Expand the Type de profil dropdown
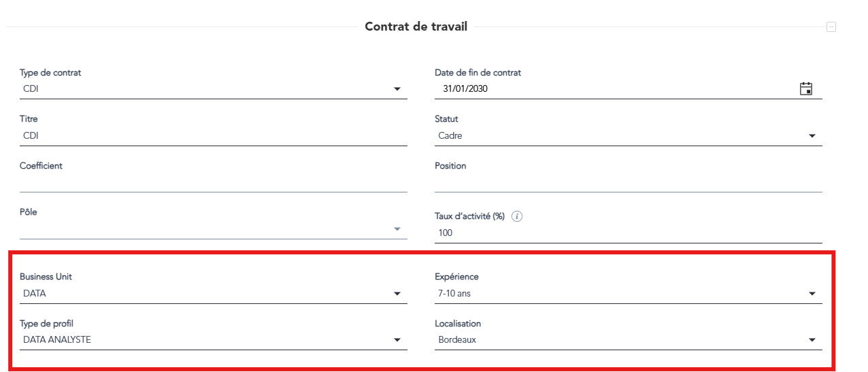868x372 pixels. coord(397,340)
